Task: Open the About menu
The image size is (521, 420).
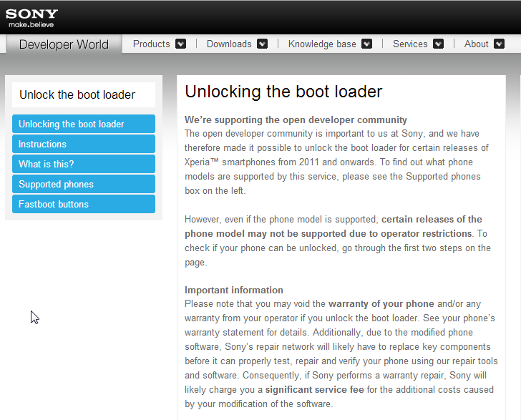Action: 476,44
